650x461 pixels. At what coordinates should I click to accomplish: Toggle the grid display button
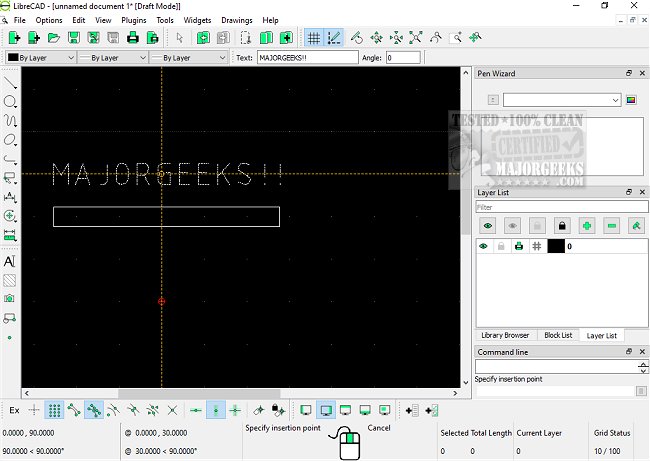pyautogui.click(x=313, y=38)
